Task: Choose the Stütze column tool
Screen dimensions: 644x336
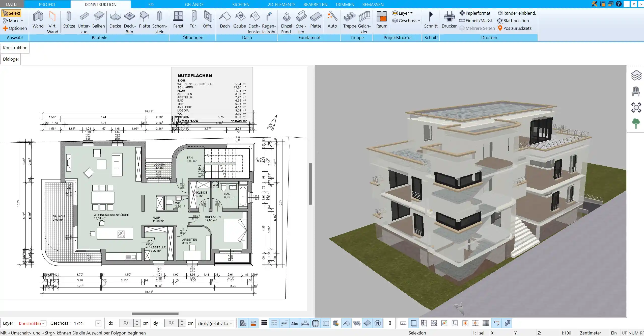Action: (x=69, y=20)
